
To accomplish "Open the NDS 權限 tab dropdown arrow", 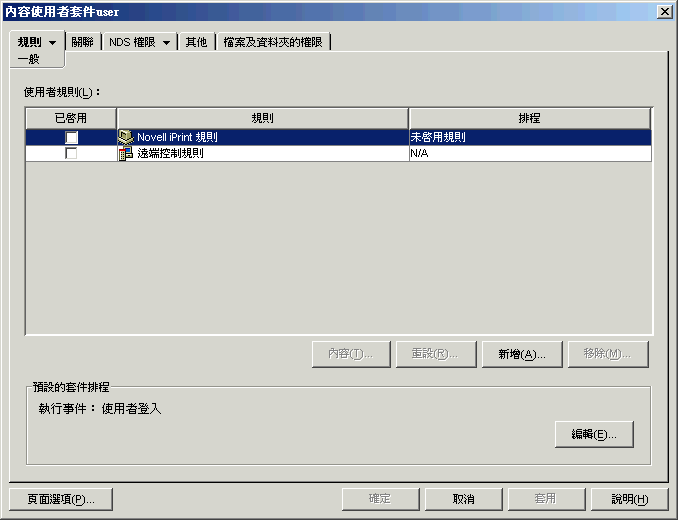I will tap(166, 42).
